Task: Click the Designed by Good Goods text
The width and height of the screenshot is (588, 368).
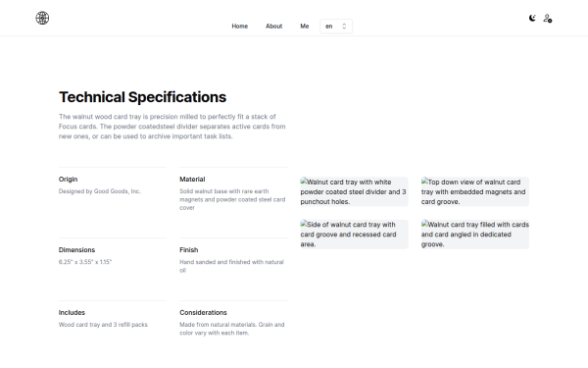Action: click(99, 191)
